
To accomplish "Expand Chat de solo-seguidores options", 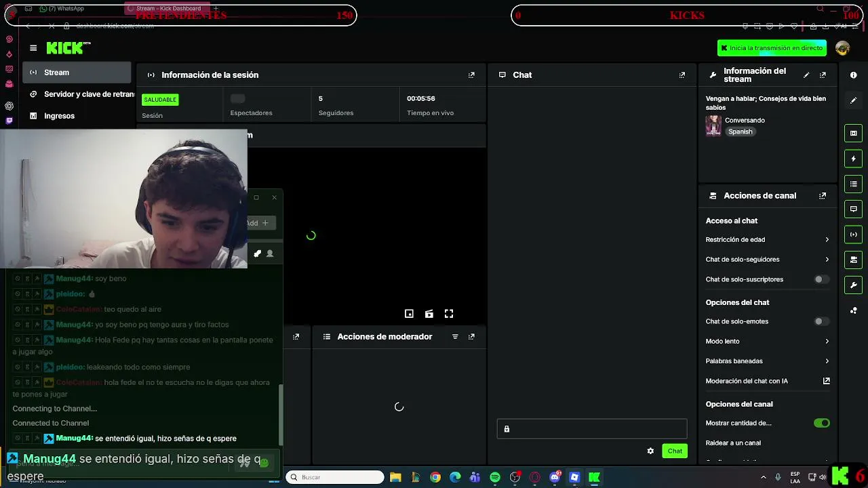I will point(768,260).
